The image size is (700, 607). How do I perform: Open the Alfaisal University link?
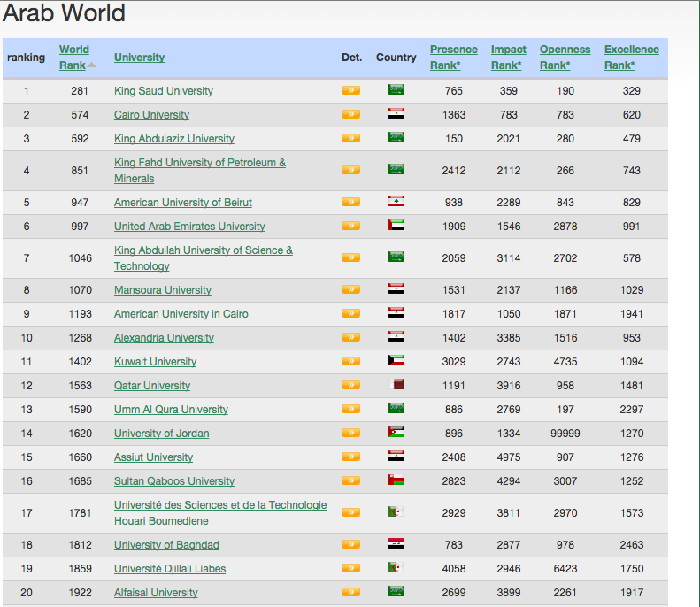pos(156,593)
